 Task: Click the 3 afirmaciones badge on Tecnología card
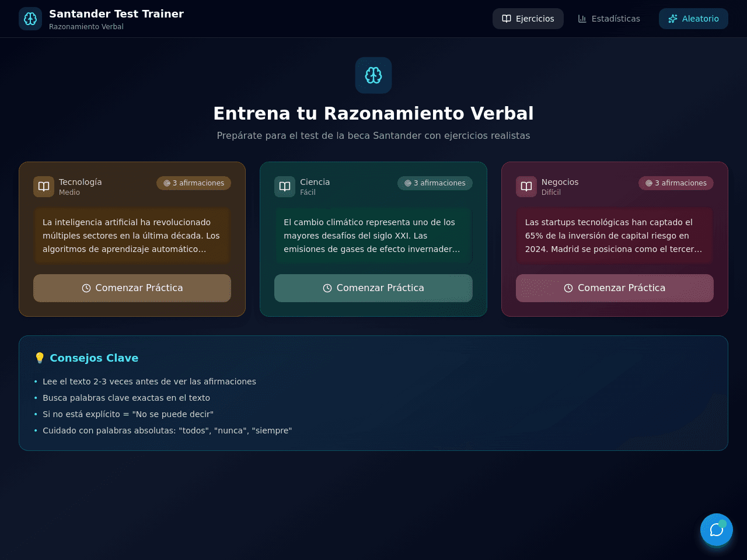click(194, 183)
